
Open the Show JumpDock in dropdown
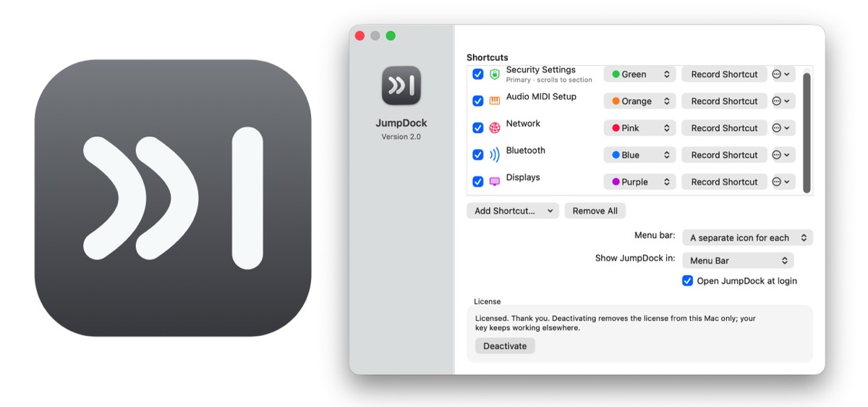[x=739, y=261]
